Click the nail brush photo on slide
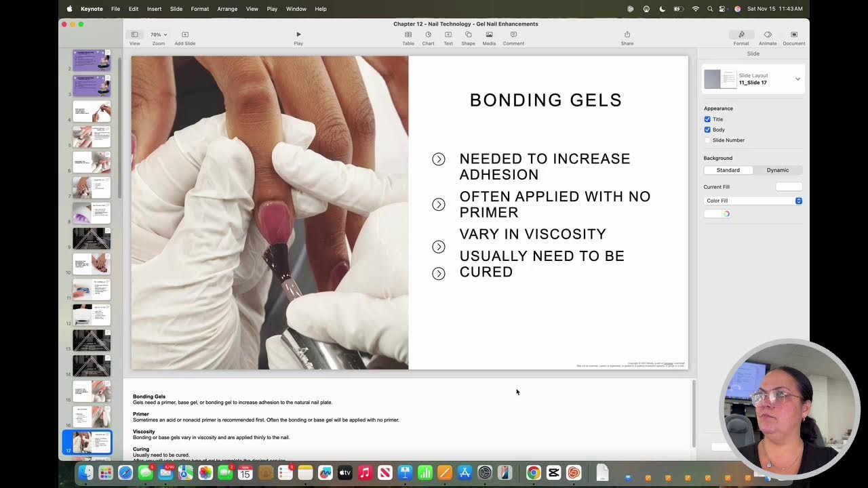The image size is (868, 488). pos(270,213)
